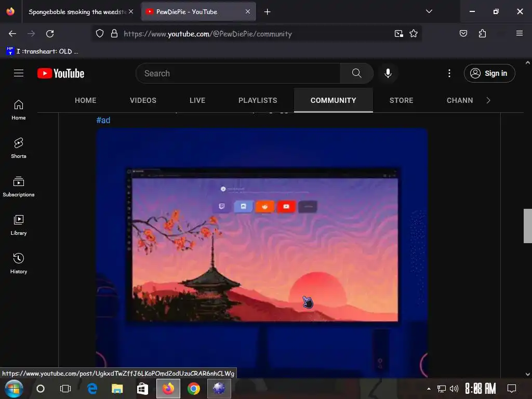Select the PLAYLISTS channel tab
Viewport: 532px width, 399px height.
tap(258, 100)
